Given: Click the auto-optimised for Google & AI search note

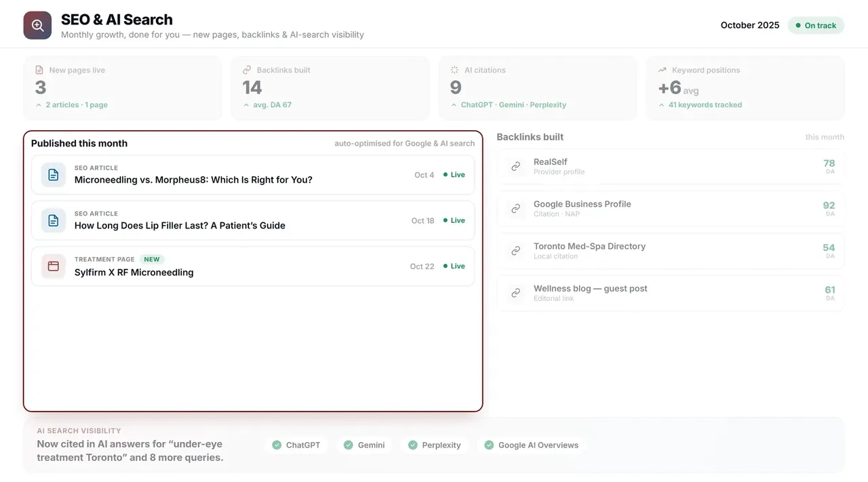Looking at the screenshot, I should [405, 143].
